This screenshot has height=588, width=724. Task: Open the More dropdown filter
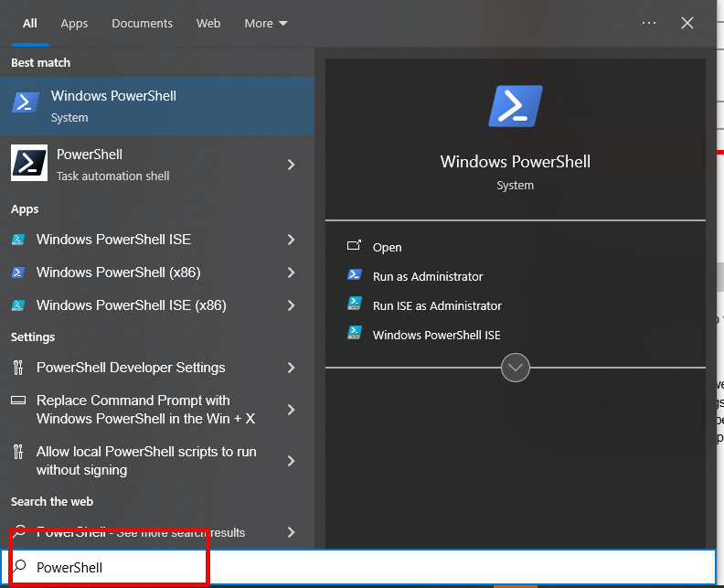(x=265, y=23)
